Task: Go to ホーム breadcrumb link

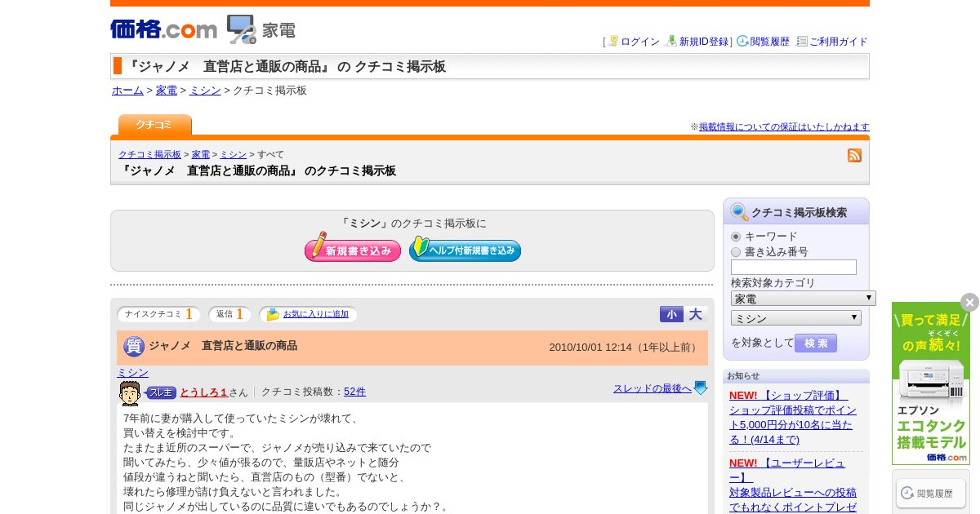Action: pyautogui.click(x=127, y=91)
